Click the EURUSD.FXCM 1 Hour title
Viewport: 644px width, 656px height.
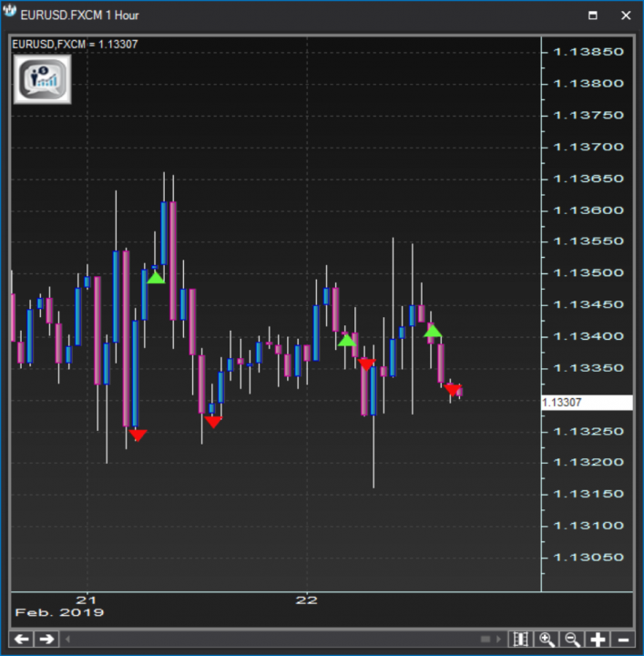(x=79, y=15)
